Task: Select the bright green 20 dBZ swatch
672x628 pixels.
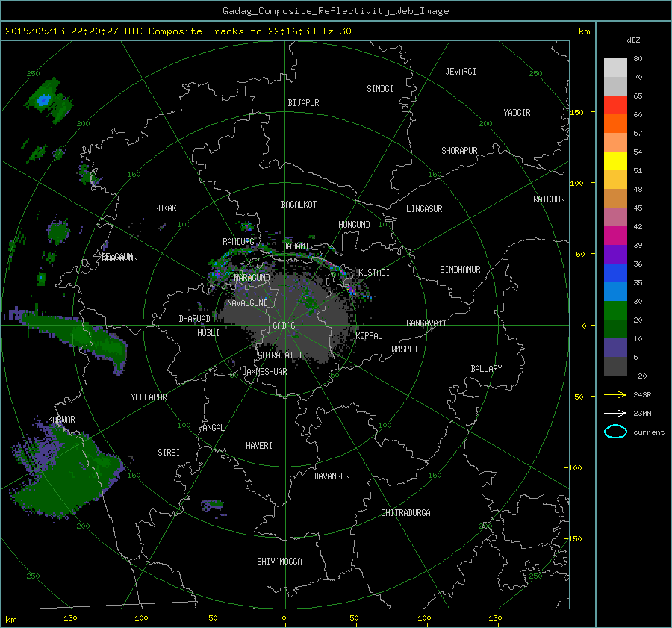Action: 615,310
